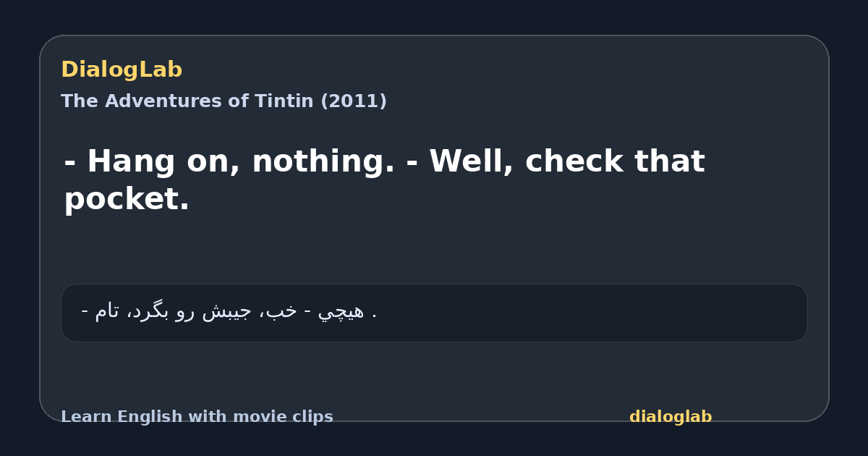Click "Learn English with movie clips" tagline
The width and height of the screenshot is (868, 456).
197,417
